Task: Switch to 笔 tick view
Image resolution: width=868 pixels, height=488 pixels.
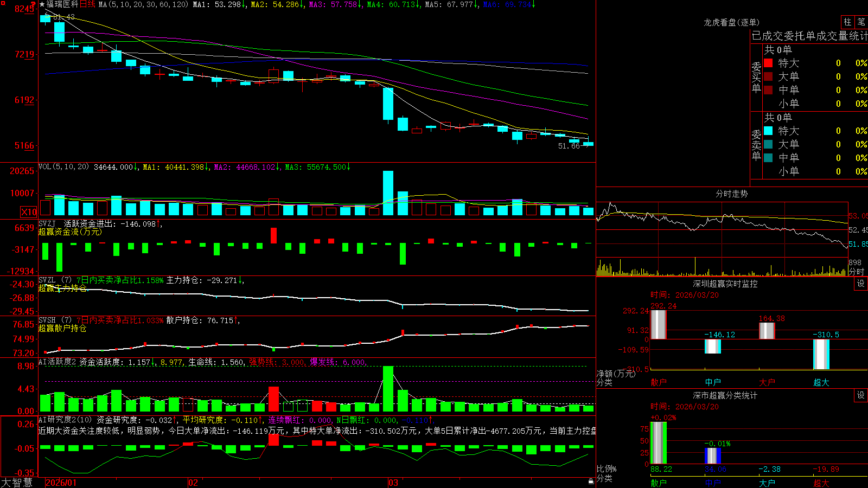Action: pyautogui.click(x=861, y=22)
